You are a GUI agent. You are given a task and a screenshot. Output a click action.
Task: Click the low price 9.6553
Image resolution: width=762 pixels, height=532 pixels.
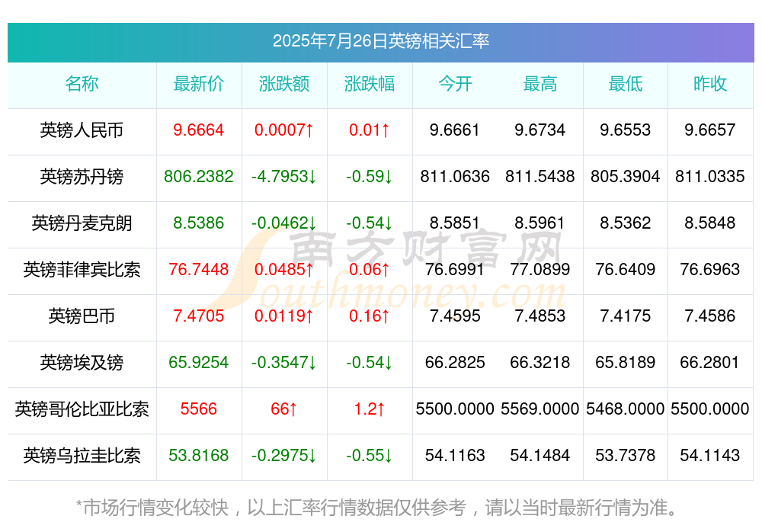(x=626, y=130)
